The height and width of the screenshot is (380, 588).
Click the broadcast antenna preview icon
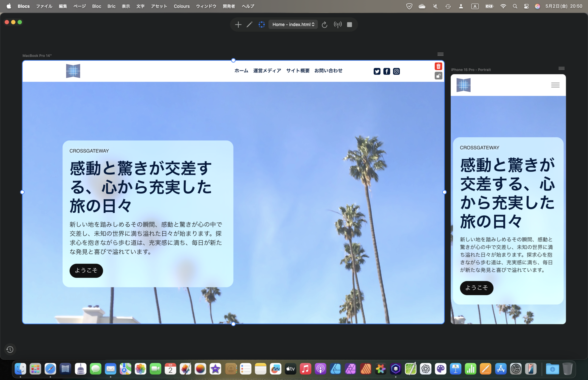[x=338, y=24]
